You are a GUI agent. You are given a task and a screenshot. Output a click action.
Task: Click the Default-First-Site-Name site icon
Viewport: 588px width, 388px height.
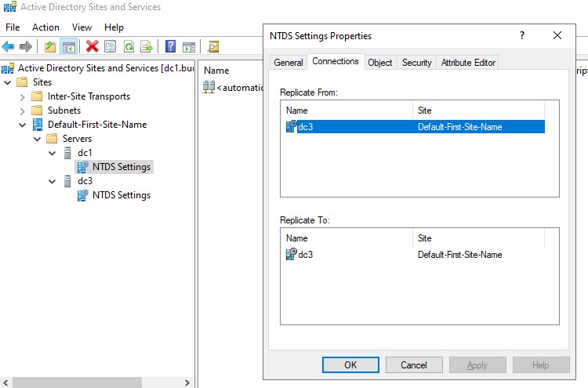click(x=38, y=125)
